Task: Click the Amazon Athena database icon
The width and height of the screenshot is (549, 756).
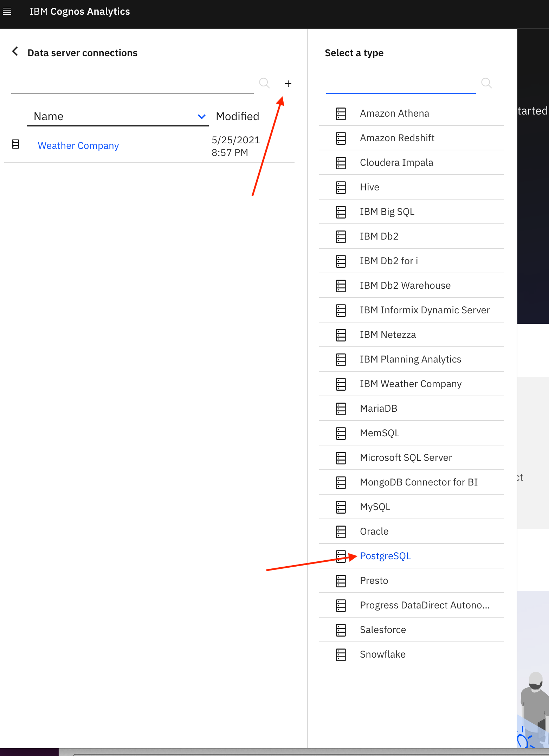Action: [341, 113]
